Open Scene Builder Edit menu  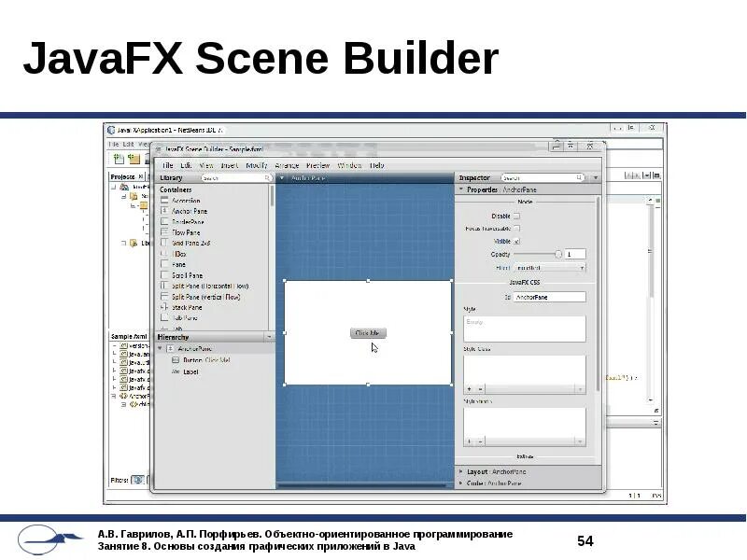click(x=186, y=165)
